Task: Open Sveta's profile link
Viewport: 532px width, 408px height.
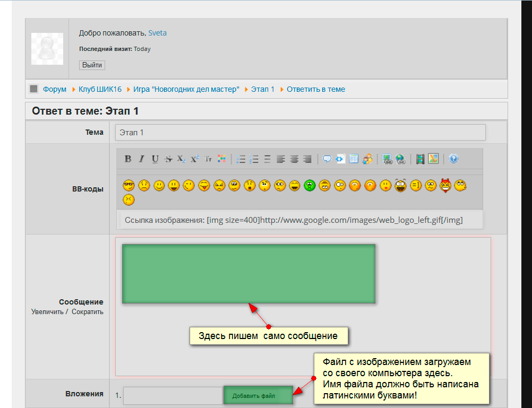Action: click(x=158, y=33)
